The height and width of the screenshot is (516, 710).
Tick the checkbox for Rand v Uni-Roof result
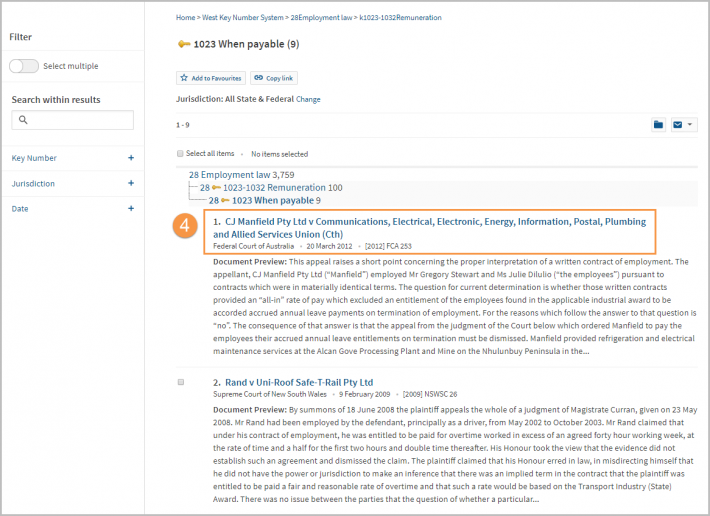[181, 382]
